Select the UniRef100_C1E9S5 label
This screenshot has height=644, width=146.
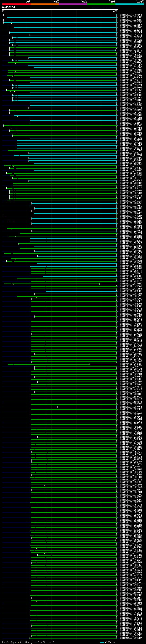pos(131,30)
